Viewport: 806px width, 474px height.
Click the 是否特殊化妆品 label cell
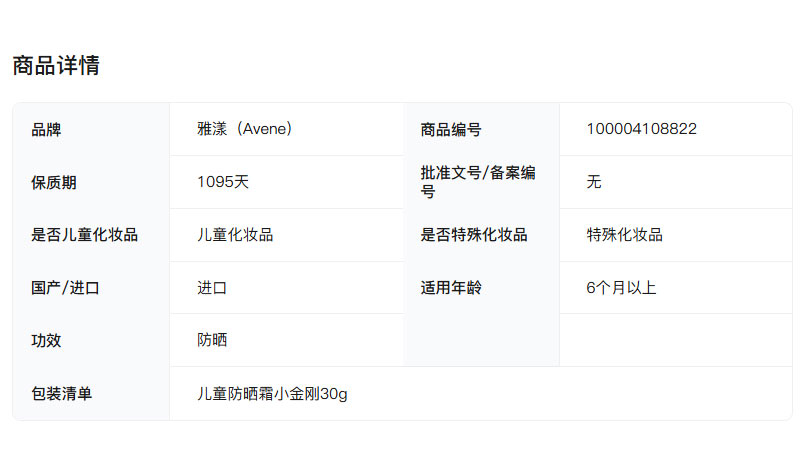coord(474,235)
